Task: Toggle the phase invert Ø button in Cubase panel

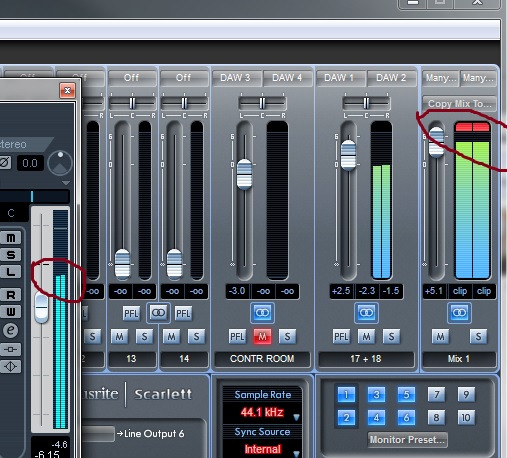Action: click(x=5, y=163)
